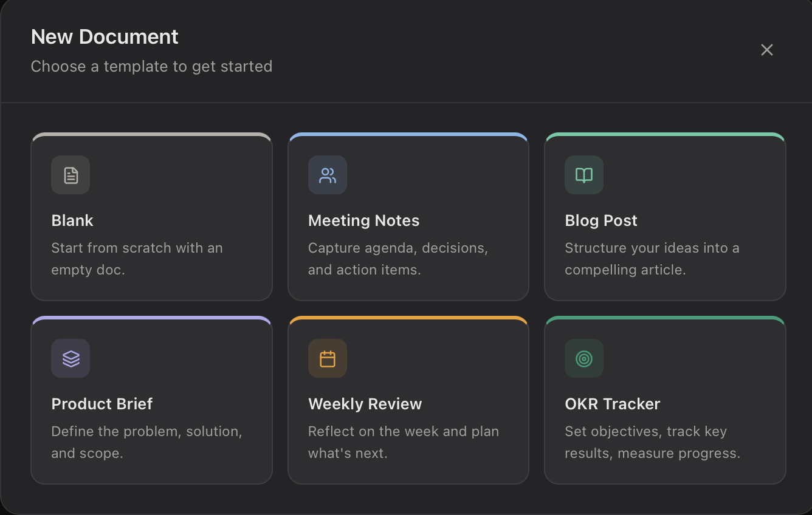Viewport: 812px width, 515px height.
Task: Click "Reflect on the week and plan what's next."
Action: point(404,442)
